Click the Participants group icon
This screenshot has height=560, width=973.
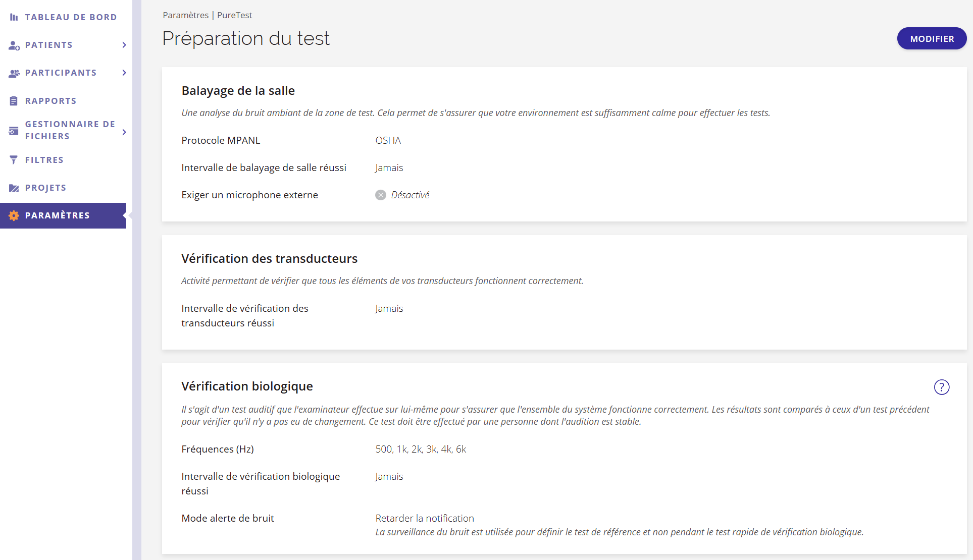click(x=14, y=73)
